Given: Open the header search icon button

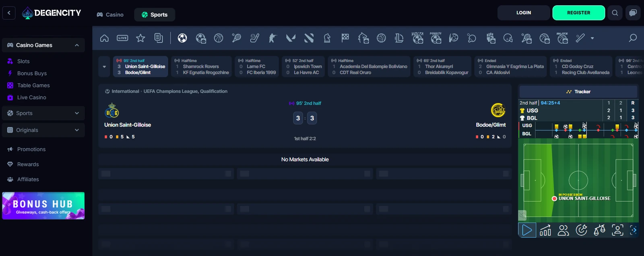Looking at the screenshot, I should tap(615, 13).
